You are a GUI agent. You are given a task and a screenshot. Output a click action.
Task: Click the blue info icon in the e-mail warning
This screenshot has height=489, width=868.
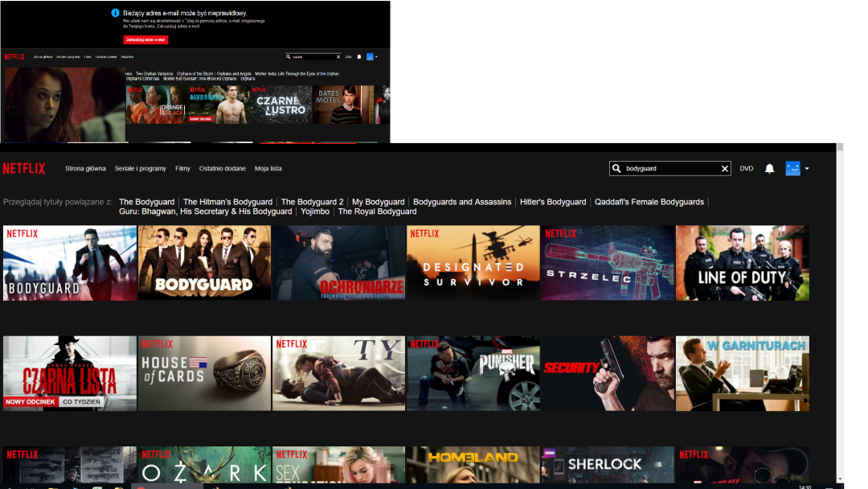coord(115,14)
